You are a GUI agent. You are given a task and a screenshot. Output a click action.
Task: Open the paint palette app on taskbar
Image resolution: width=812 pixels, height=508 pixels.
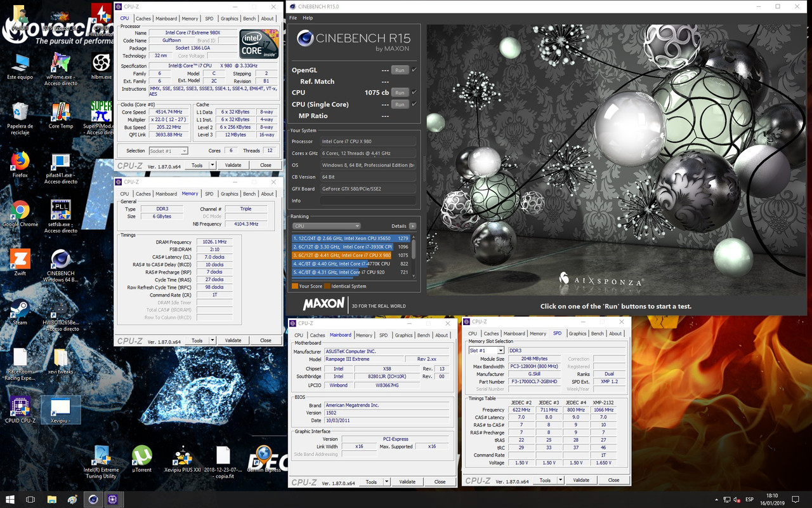(x=72, y=499)
